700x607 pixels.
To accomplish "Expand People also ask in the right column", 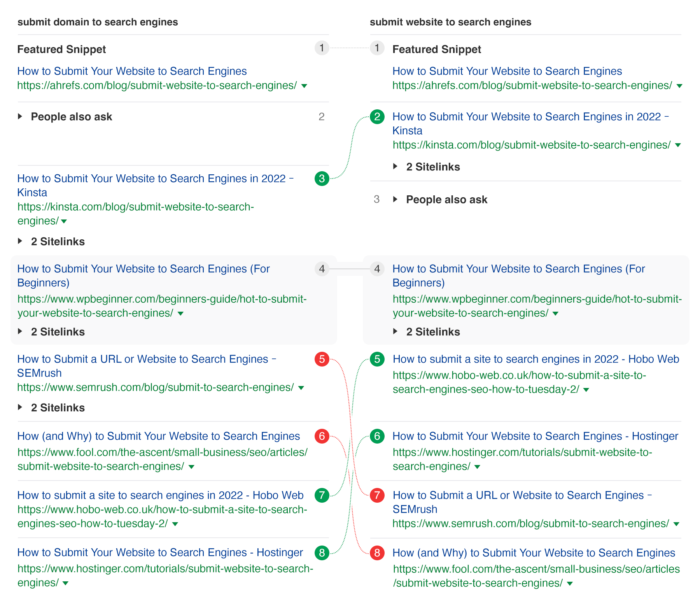I will [446, 199].
